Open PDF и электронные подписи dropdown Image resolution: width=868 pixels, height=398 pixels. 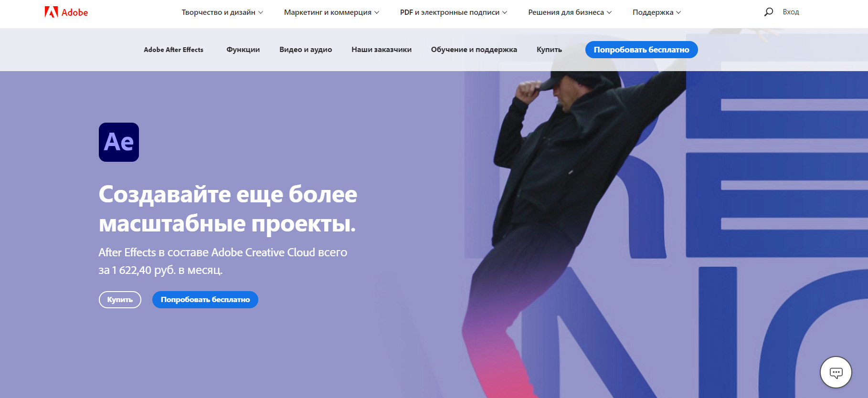pos(454,12)
